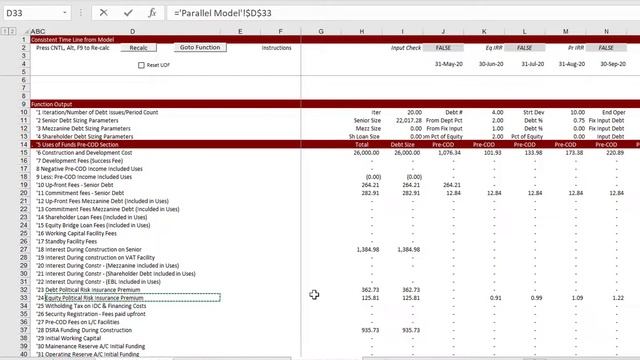Click the Goto Function button
The image size is (640, 360).
(200, 47)
